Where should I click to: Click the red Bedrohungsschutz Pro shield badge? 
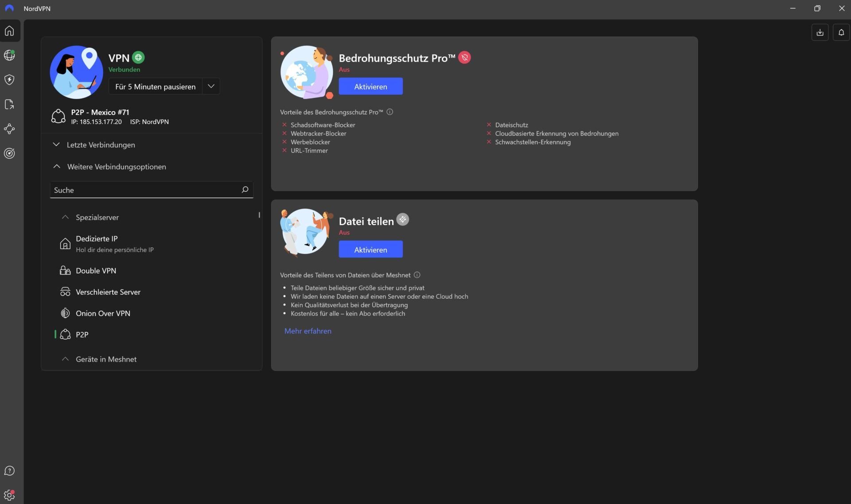pos(465,58)
